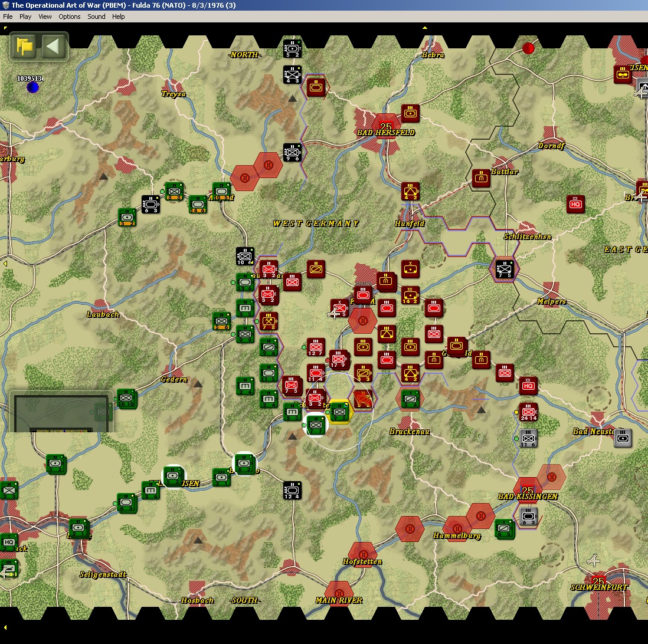
Task: Select the red 17 9 infantry unit
Action: pyautogui.click(x=339, y=359)
